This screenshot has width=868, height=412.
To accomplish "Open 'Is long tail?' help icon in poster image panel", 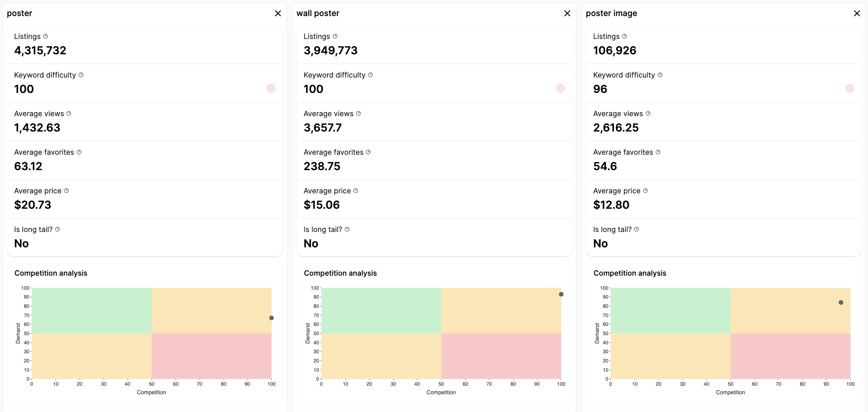I will coord(636,229).
